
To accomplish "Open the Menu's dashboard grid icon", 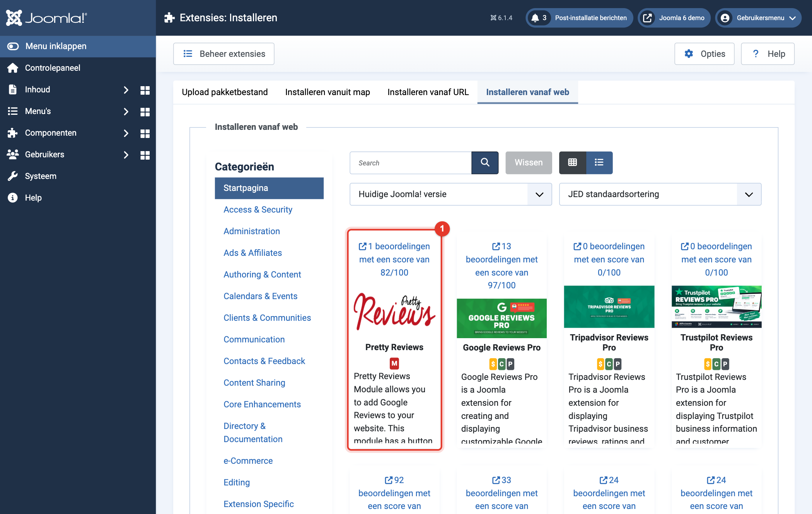I will click(x=145, y=112).
